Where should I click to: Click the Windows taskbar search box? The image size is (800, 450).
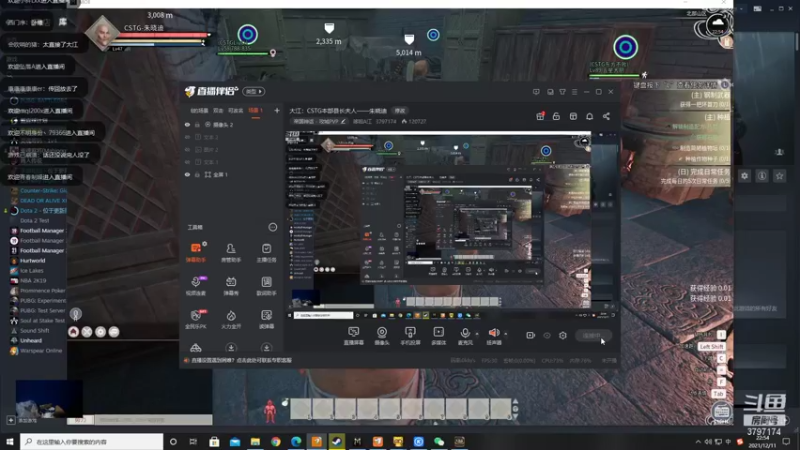click(92, 441)
